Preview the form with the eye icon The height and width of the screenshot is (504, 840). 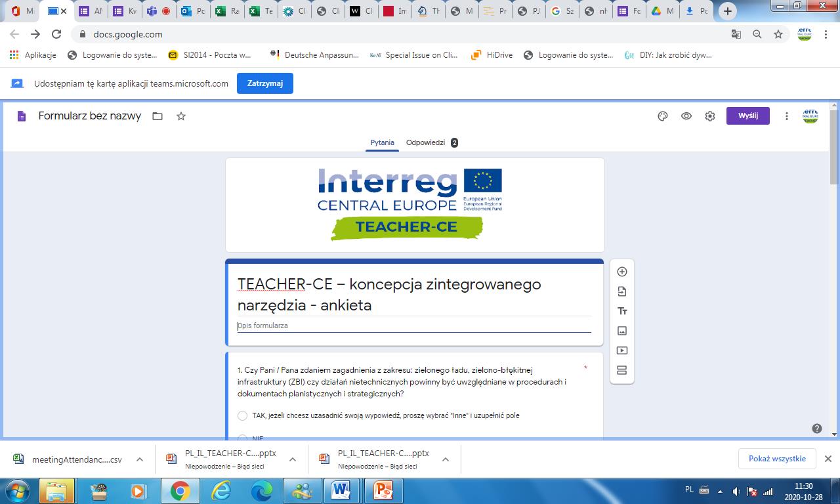click(x=686, y=116)
